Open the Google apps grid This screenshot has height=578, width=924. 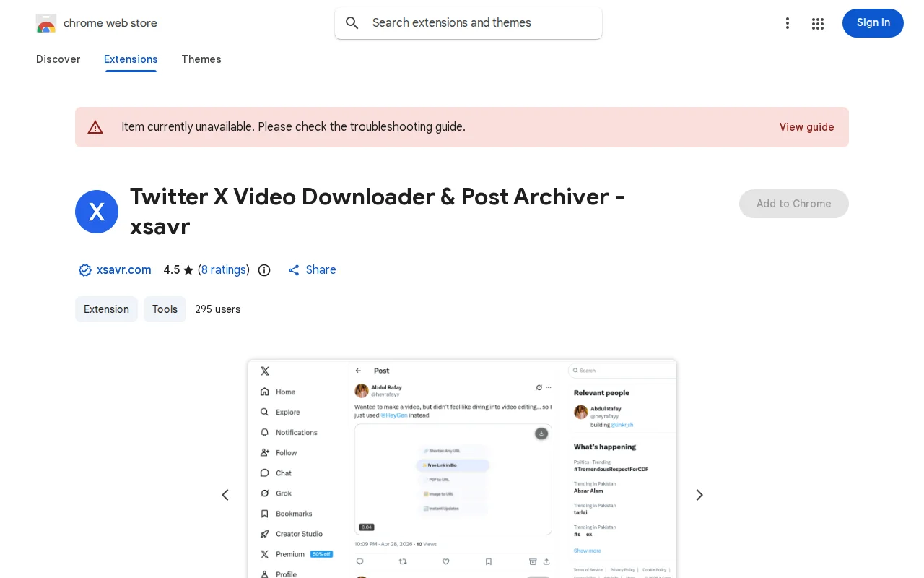[x=818, y=23]
